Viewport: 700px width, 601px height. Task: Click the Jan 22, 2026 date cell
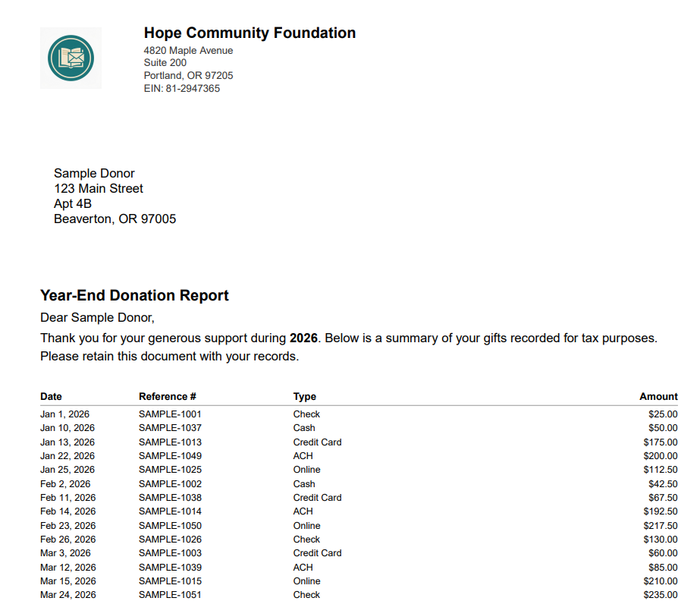coord(67,456)
